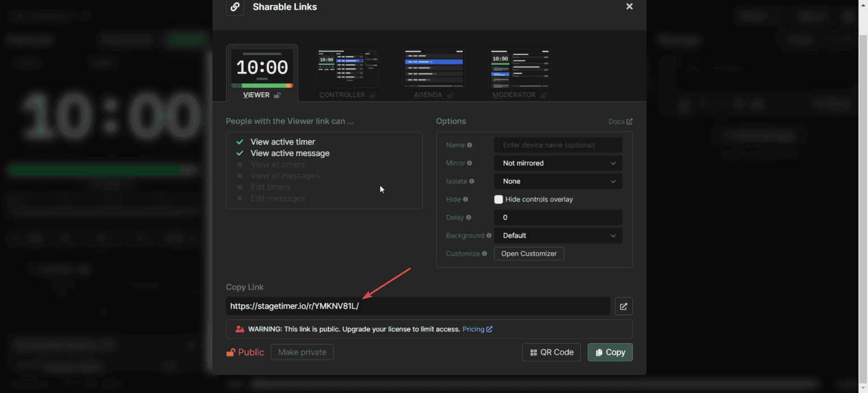868x393 pixels.
Task: Click the padlock icon next to VIEWER
Action: (x=276, y=95)
